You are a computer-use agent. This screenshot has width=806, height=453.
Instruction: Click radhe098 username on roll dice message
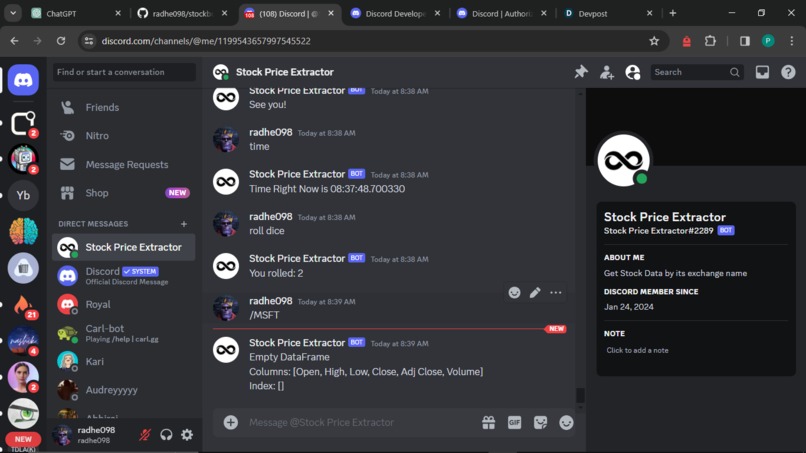click(x=270, y=216)
